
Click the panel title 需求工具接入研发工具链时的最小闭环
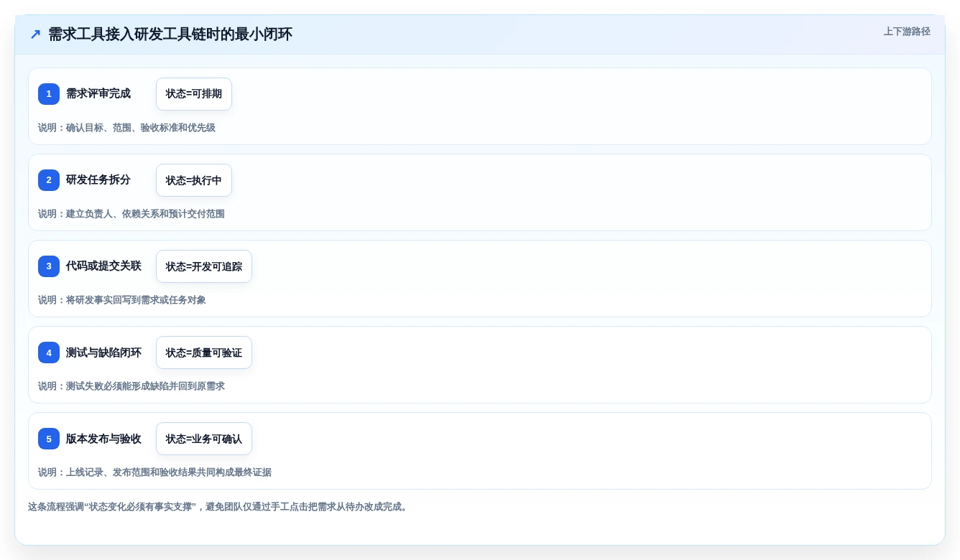coord(170,34)
